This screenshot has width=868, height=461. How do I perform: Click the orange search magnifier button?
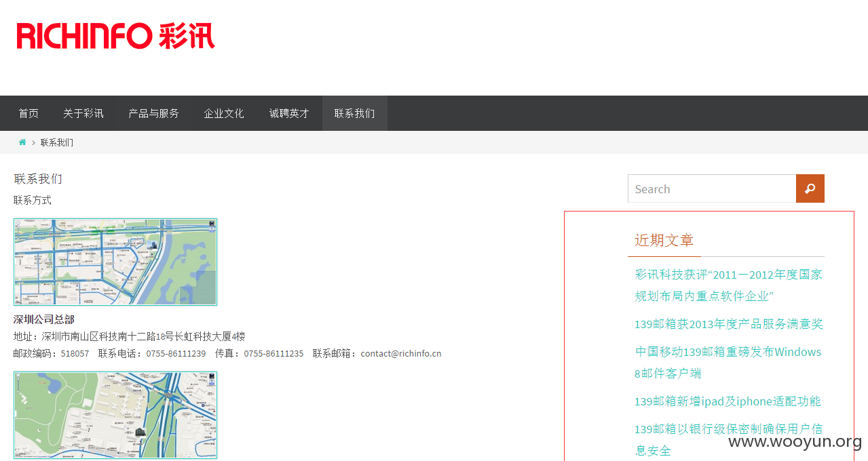[x=810, y=188]
